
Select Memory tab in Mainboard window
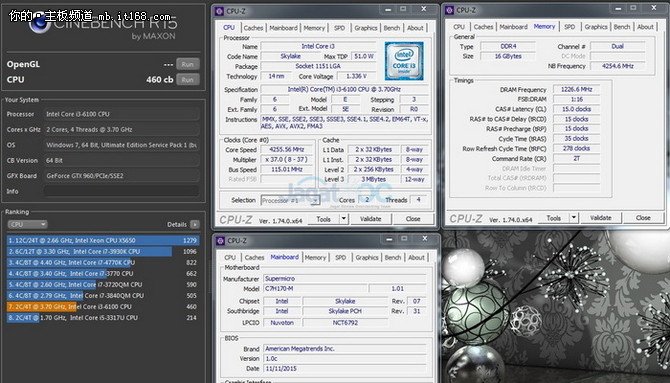[315, 257]
